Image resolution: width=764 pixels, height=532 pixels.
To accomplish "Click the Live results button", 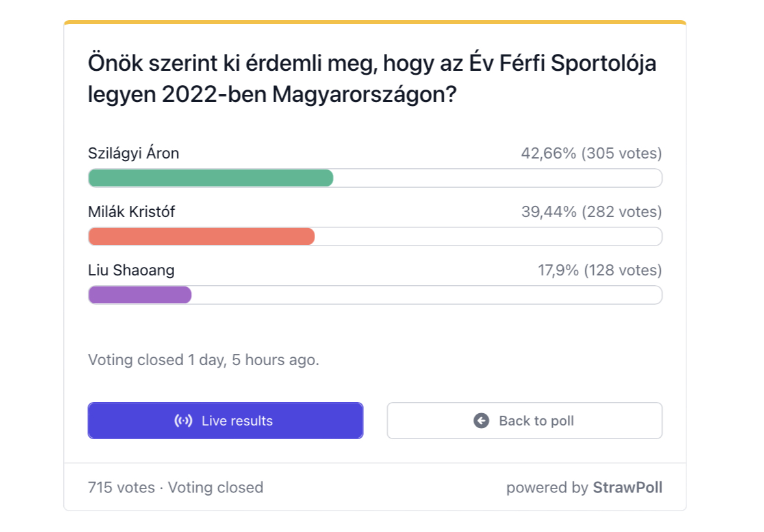I will click(225, 420).
